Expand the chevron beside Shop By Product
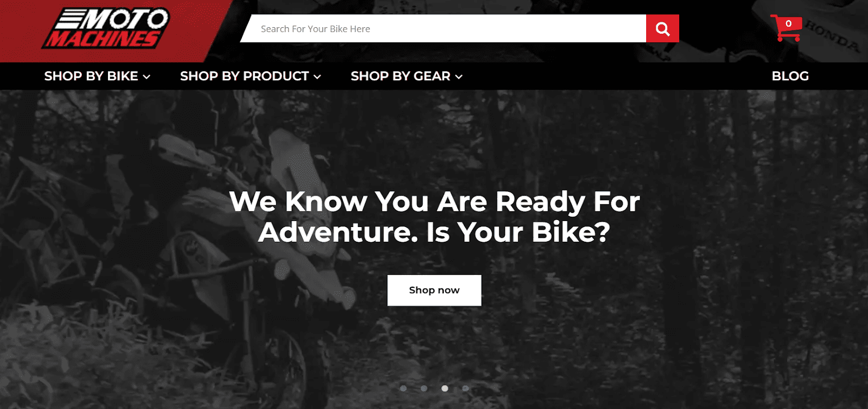 pos(317,77)
